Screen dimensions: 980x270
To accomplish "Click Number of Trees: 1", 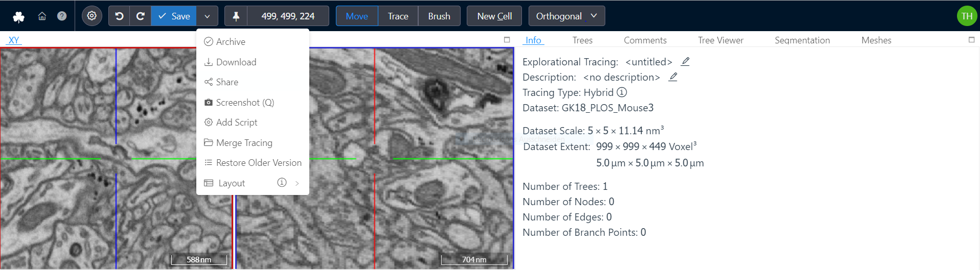I will [565, 186].
